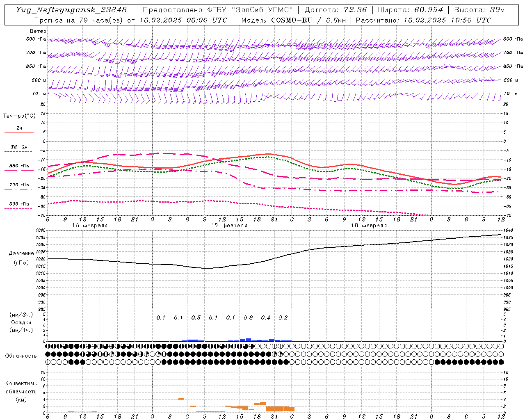Screen dimensions: 525x420
Task: Click the 2м temperature legend label
Action: click(x=19, y=128)
